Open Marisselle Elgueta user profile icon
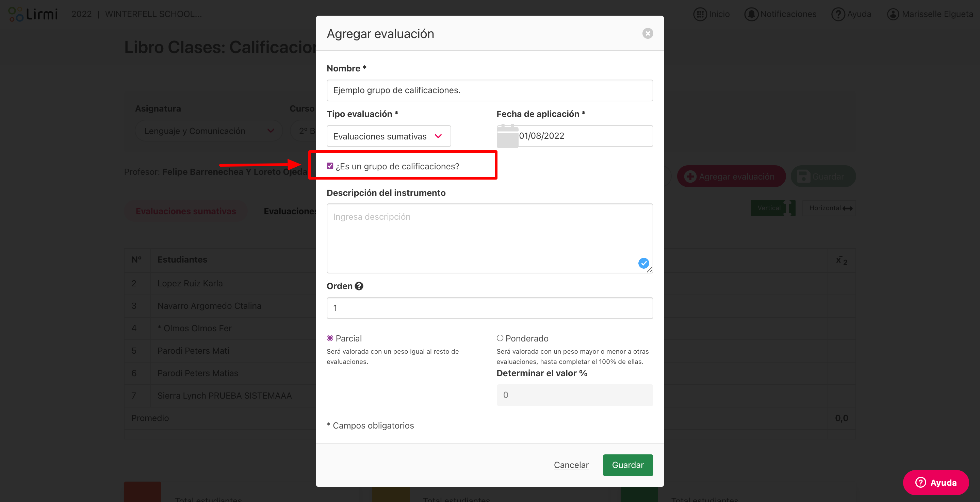The image size is (980, 502). 893,14
